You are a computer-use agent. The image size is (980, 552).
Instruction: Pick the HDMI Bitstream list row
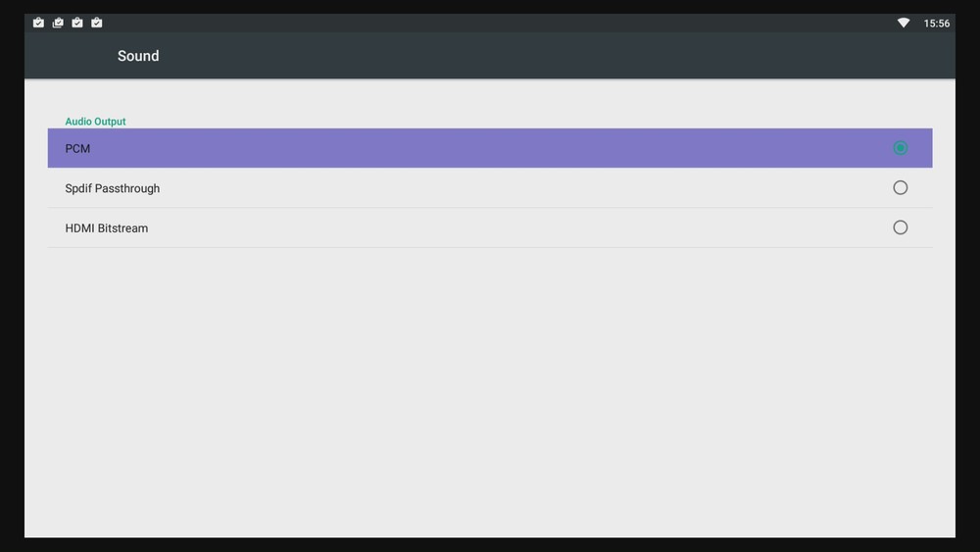pyautogui.click(x=490, y=228)
